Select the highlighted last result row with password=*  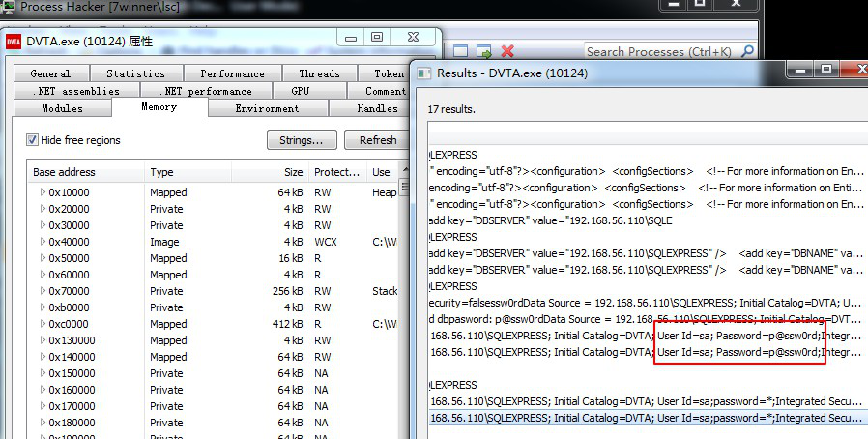pyautogui.click(x=646, y=418)
